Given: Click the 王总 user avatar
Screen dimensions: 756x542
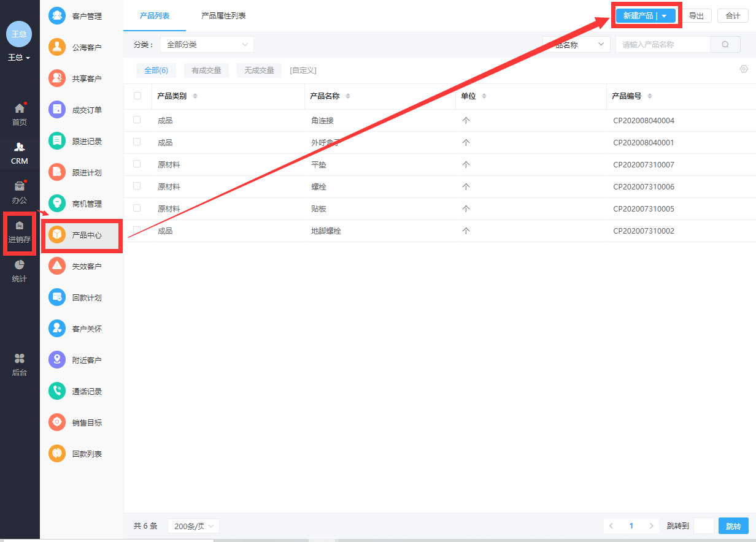Looking at the screenshot, I should point(19,34).
